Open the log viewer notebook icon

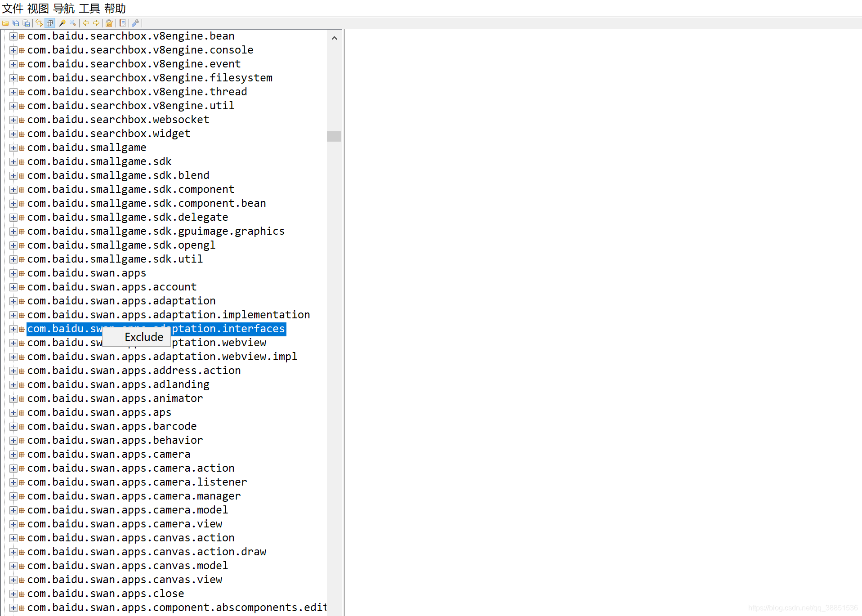[122, 23]
